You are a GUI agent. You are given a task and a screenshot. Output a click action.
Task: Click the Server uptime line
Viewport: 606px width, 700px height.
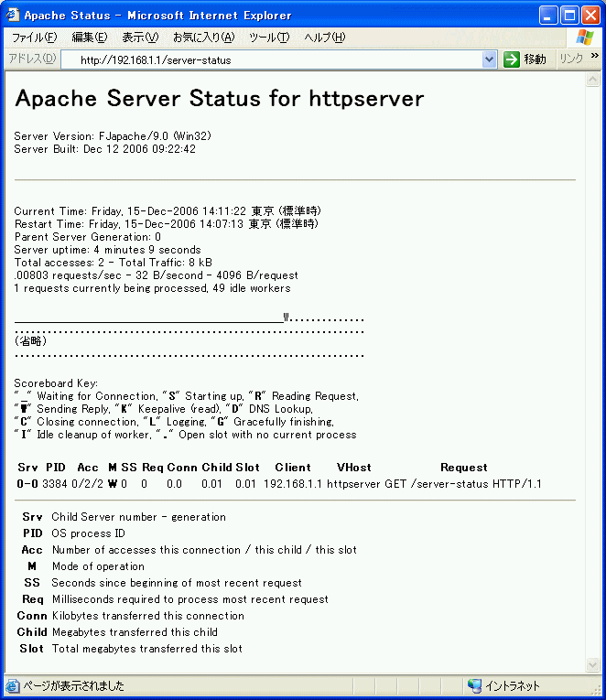(x=108, y=250)
